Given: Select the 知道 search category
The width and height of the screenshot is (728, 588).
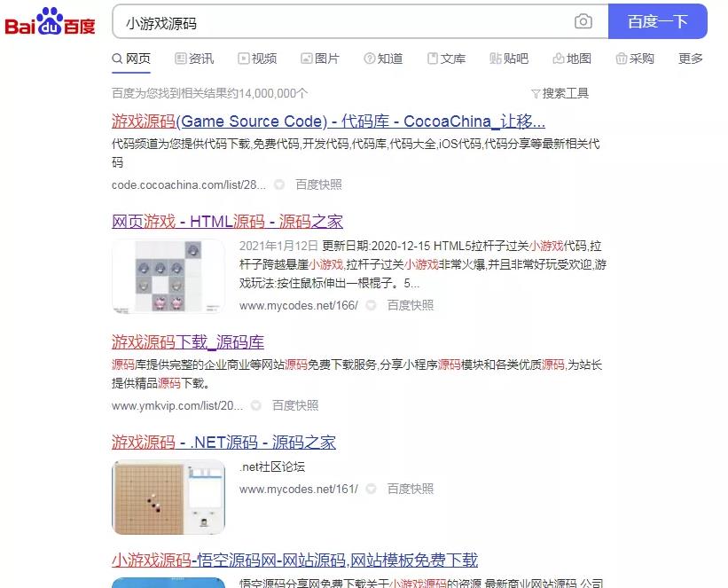Looking at the screenshot, I should (383, 58).
